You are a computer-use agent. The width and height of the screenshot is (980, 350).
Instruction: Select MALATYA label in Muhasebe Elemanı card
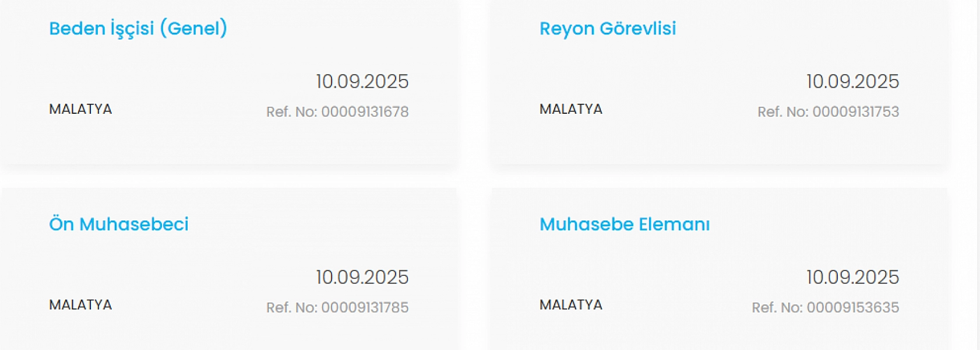(571, 305)
